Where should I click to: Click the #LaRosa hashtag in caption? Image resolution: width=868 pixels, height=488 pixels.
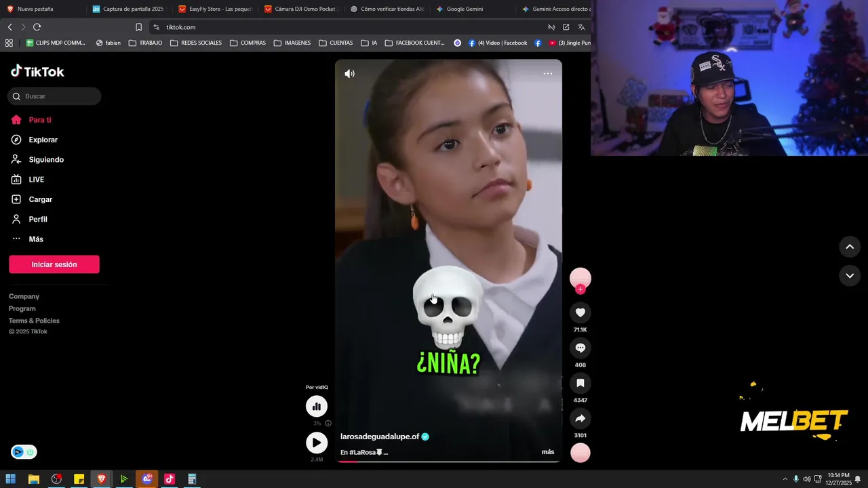[x=363, y=452]
